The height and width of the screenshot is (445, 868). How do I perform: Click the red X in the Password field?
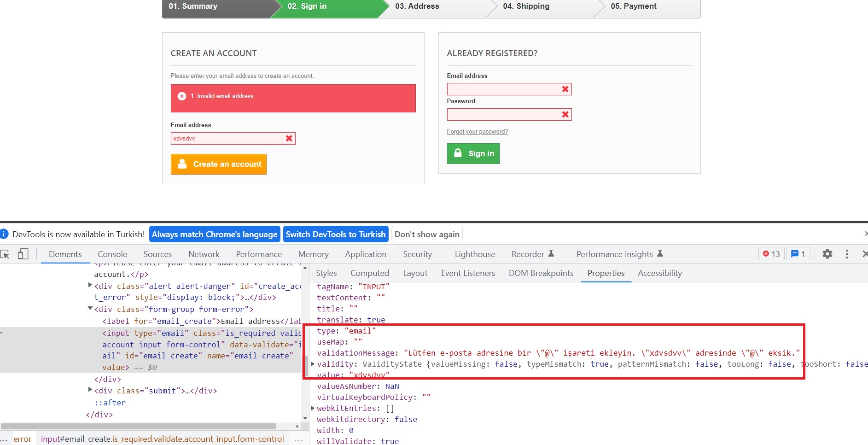565,114
